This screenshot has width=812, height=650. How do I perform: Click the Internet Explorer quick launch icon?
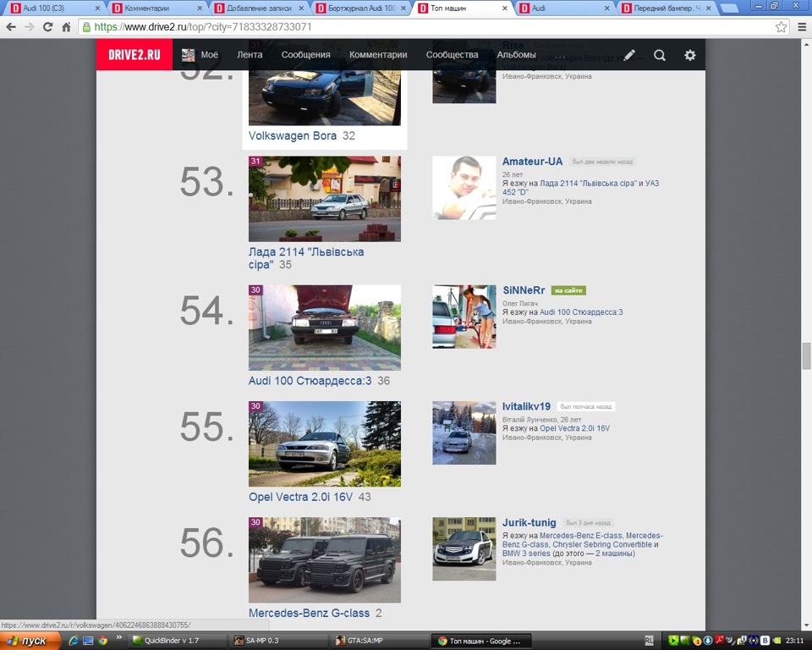[x=74, y=641]
